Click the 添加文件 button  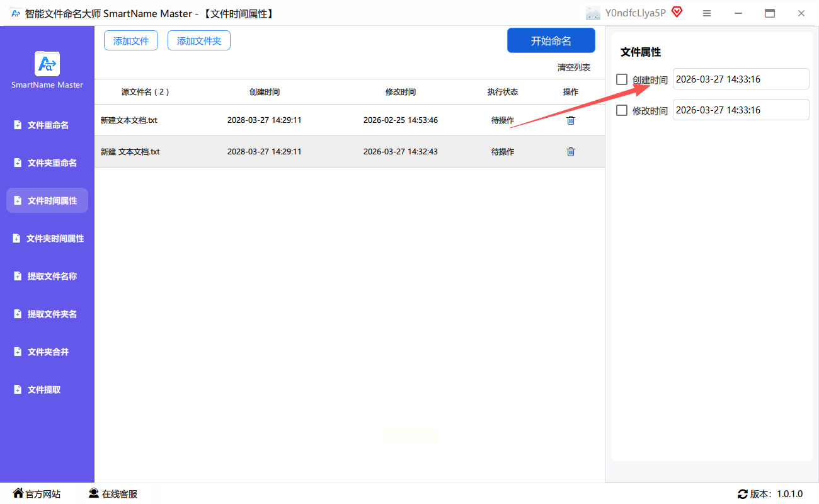coord(131,41)
